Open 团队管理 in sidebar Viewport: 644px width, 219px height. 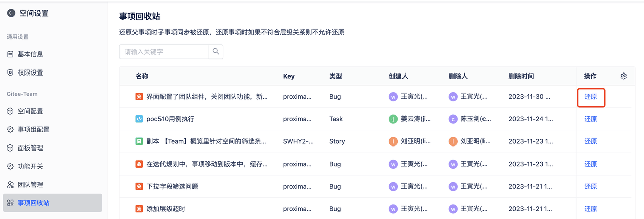click(x=30, y=185)
